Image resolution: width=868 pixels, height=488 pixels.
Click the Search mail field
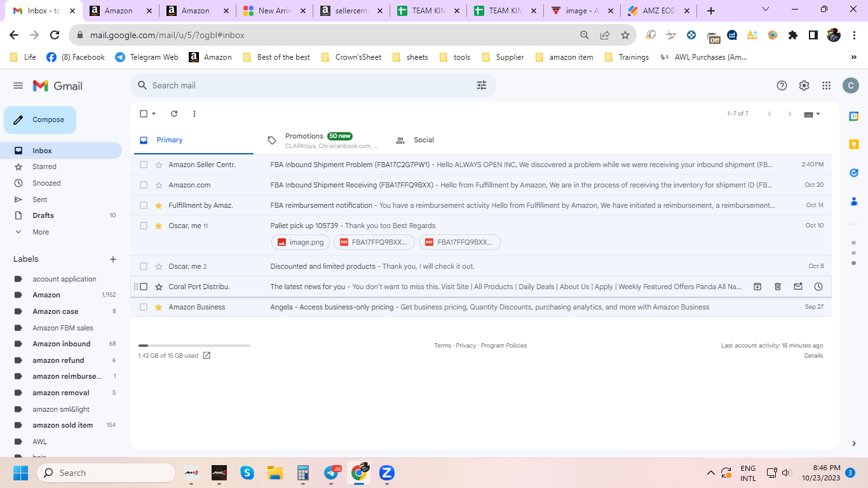tap(313, 85)
